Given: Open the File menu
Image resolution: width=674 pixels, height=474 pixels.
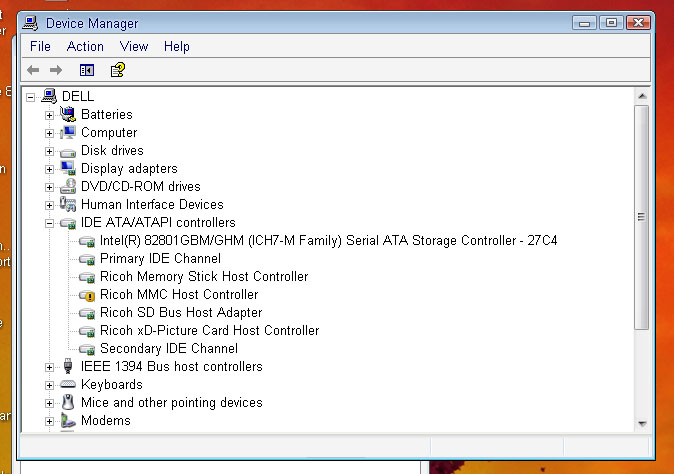Looking at the screenshot, I should (x=40, y=46).
